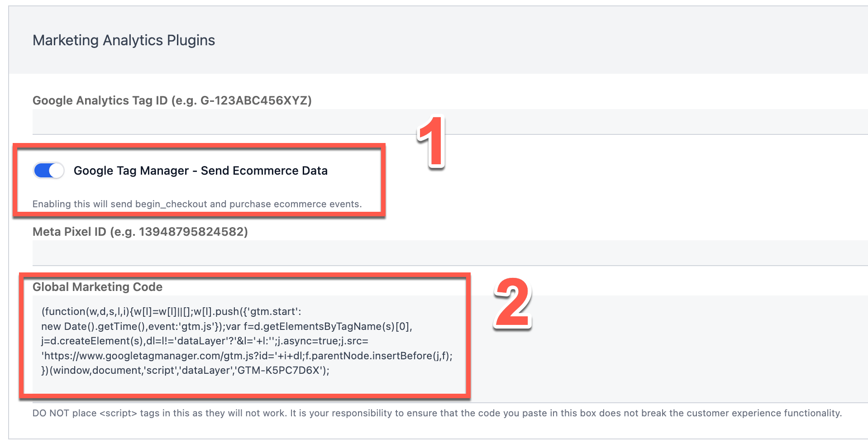Click the Marketing Analytics Plugins heading
Viewport: 868px width, 448px height.
pyautogui.click(x=124, y=40)
